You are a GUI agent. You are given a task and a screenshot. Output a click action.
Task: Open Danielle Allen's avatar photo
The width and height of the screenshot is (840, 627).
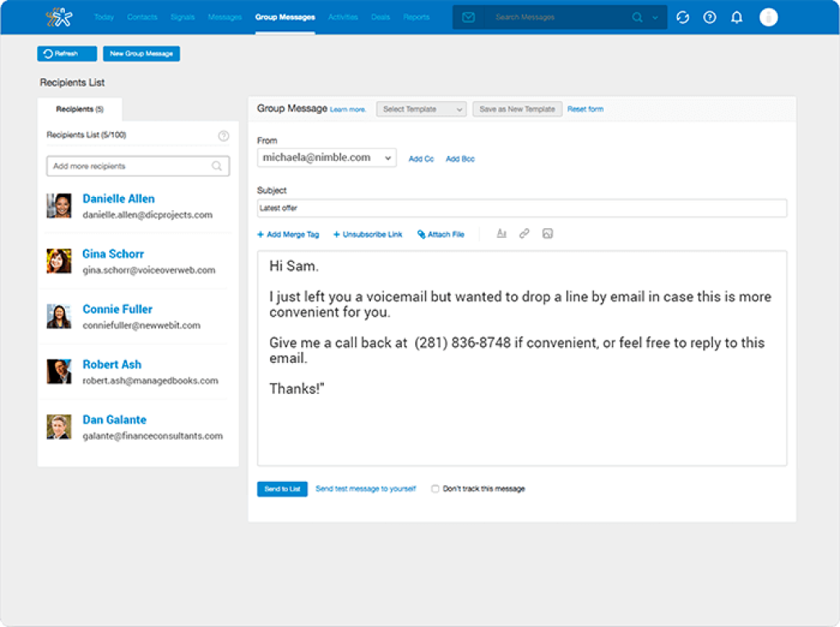(59, 206)
